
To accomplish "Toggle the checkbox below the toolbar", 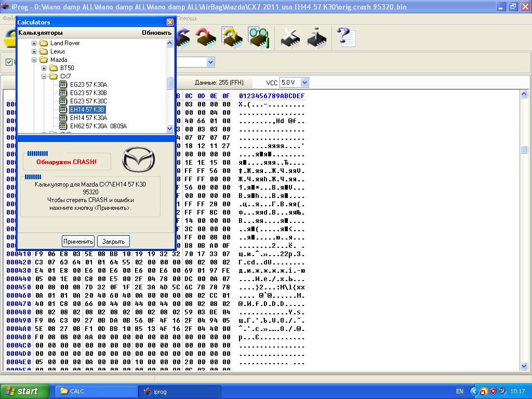I will tap(9, 62).
